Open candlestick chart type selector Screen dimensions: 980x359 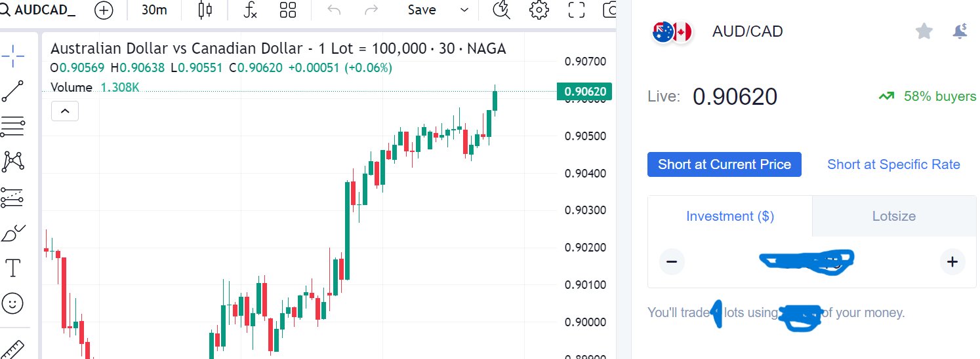[205, 10]
